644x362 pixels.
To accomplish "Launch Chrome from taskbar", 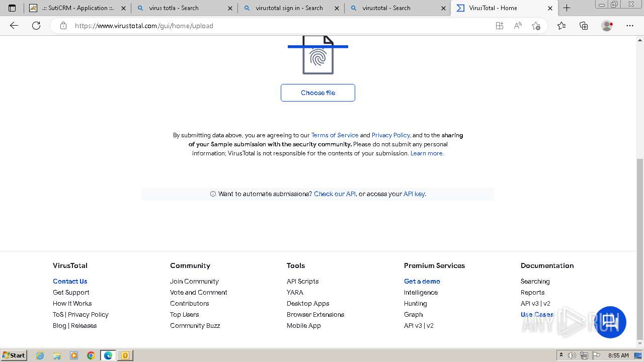I will pyautogui.click(x=91, y=355).
